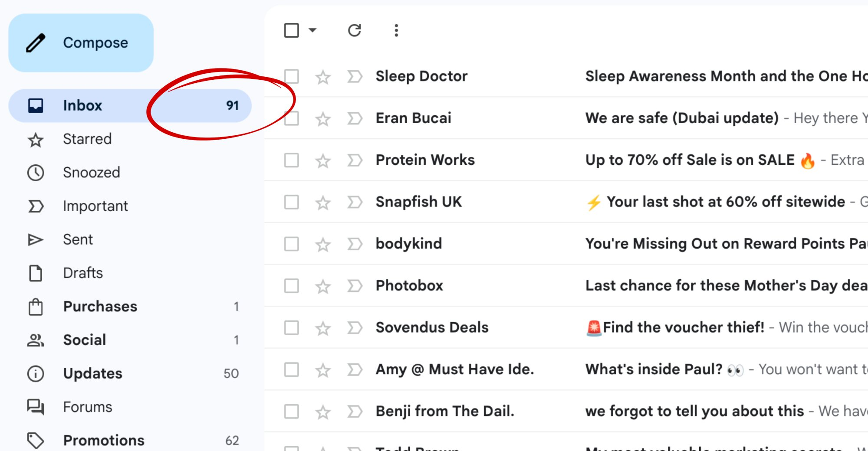Select the Drafts document icon
The height and width of the screenshot is (451, 868).
[x=36, y=273]
